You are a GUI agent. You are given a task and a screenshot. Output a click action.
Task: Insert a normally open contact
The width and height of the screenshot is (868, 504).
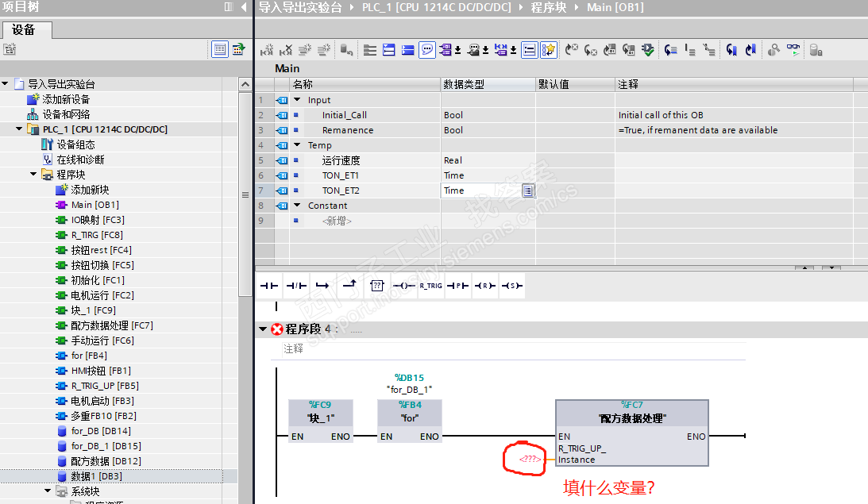[269, 286]
